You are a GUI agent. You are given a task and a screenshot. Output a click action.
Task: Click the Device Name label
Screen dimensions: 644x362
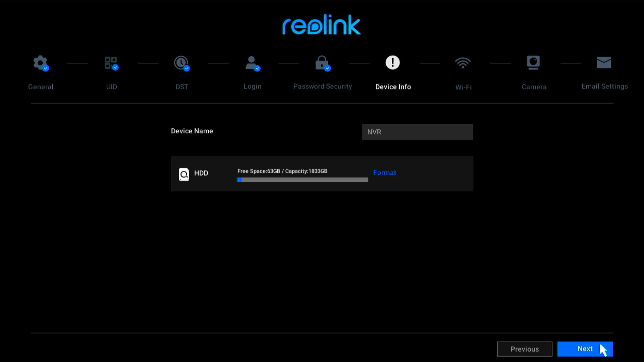click(x=192, y=131)
